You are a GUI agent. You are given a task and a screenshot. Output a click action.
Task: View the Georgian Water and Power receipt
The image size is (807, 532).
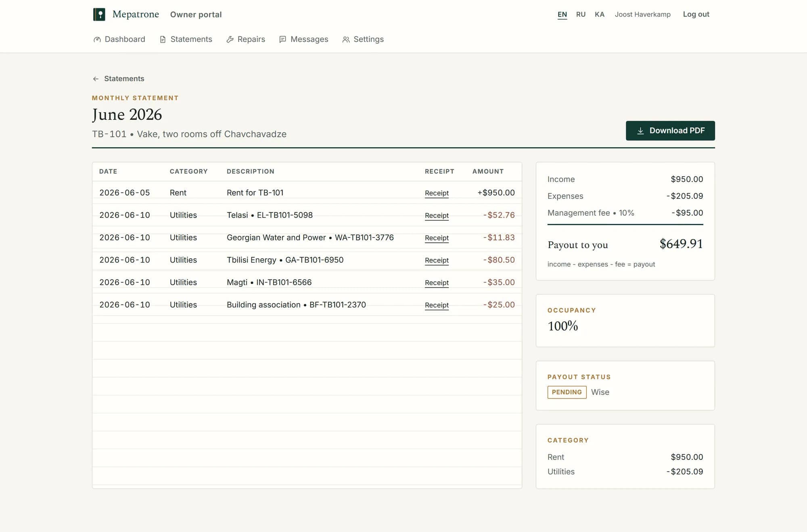click(437, 238)
